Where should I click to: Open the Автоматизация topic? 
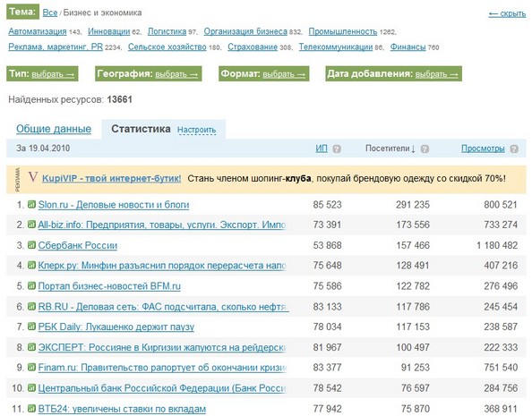click(38, 31)
